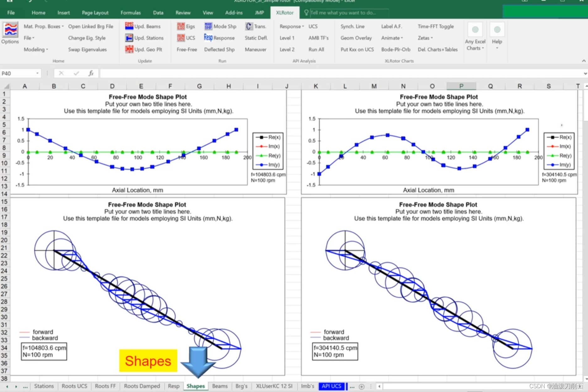The image size is (588, 392).
Task: Click the Upd. Geo Plt icon
Action: (x=129, y=49)
